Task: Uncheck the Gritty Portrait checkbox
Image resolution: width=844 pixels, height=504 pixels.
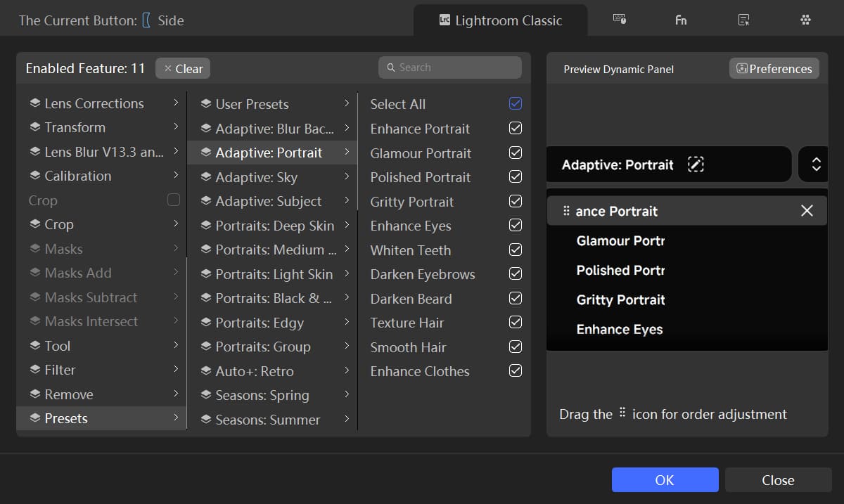Action: click(x=516, y=201)
